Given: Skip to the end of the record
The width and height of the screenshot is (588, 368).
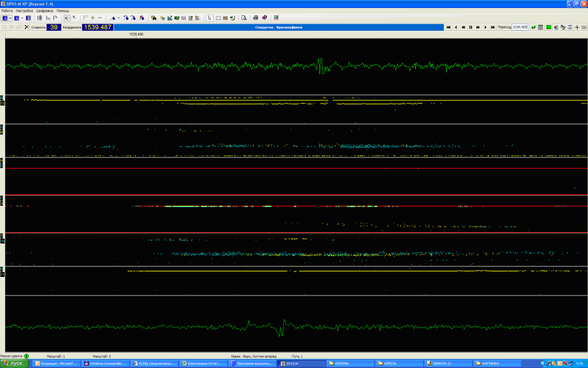Looking at the screenshot, I should (493, 27).
